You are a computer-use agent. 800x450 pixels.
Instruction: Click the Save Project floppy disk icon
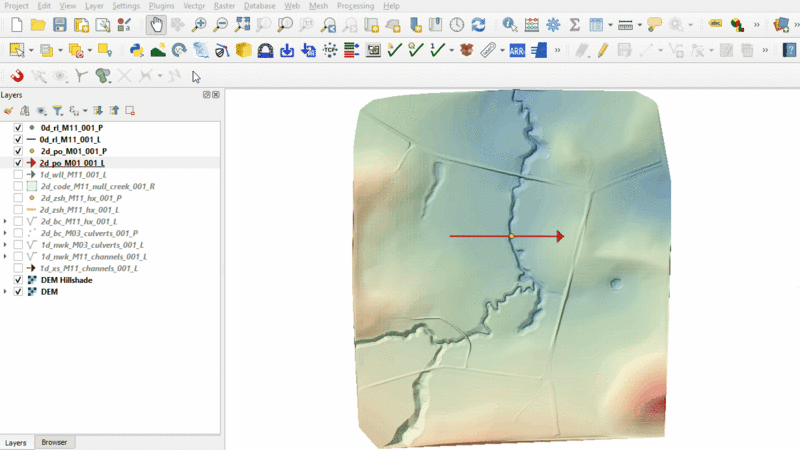(x=60, y=24)
